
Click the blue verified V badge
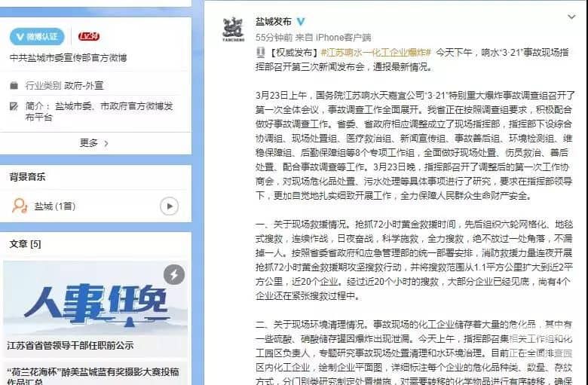301,22
